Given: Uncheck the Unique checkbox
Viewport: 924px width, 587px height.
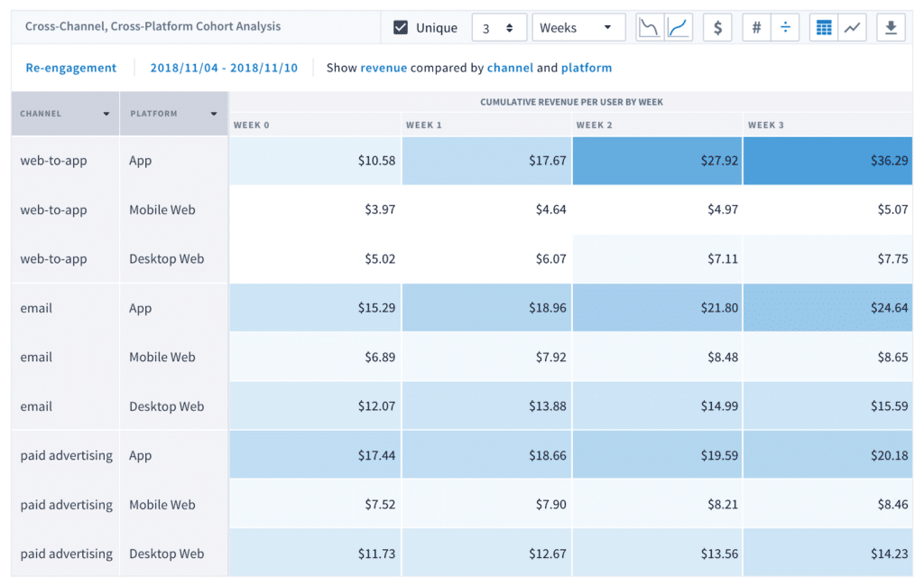Looking at the screenshot, I should pyautogui.click(x=401, y=28).
